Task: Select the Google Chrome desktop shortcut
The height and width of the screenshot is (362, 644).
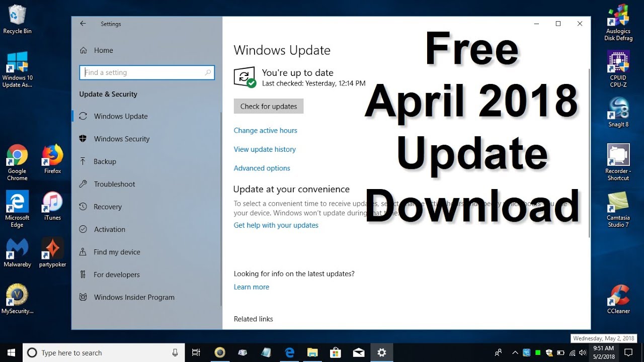Action: (17, 163)
